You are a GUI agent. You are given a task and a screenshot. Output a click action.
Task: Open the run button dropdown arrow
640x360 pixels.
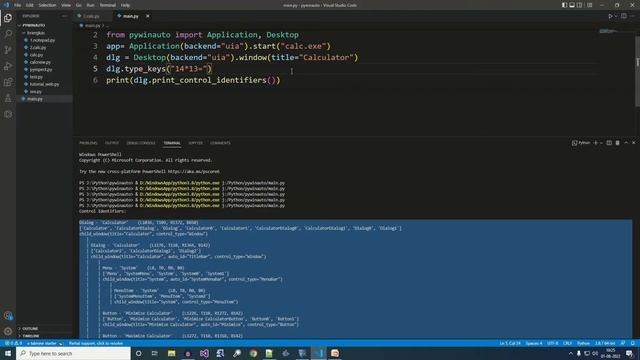[616, 16]
